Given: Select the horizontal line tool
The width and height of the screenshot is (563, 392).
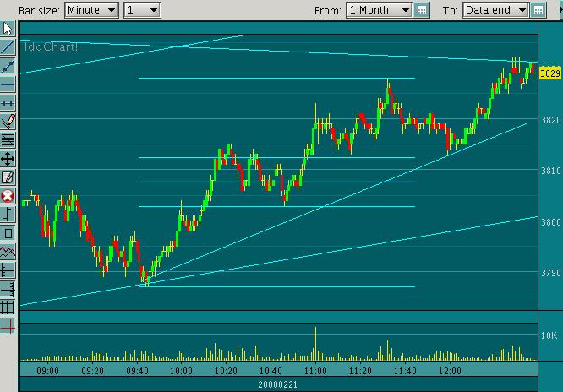Looking at the screenshot, I should click(x=8, y=84).
